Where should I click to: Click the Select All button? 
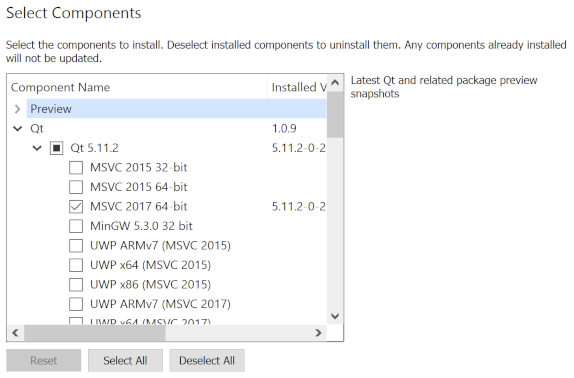click(x=125, y=360)
